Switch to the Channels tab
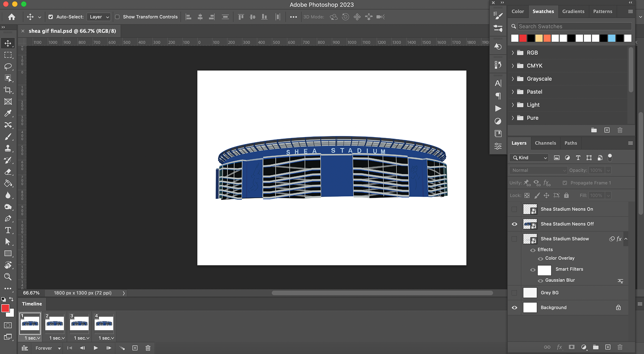Viewport: 644px width, 354px height. 545,143
